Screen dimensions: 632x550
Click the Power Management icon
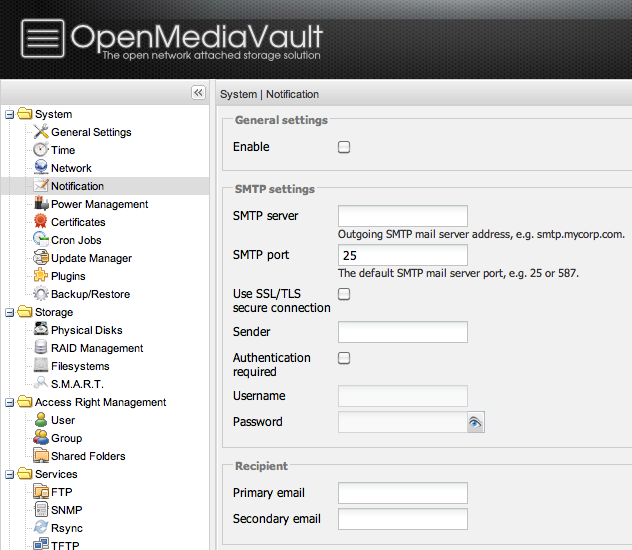coord(41,204)
